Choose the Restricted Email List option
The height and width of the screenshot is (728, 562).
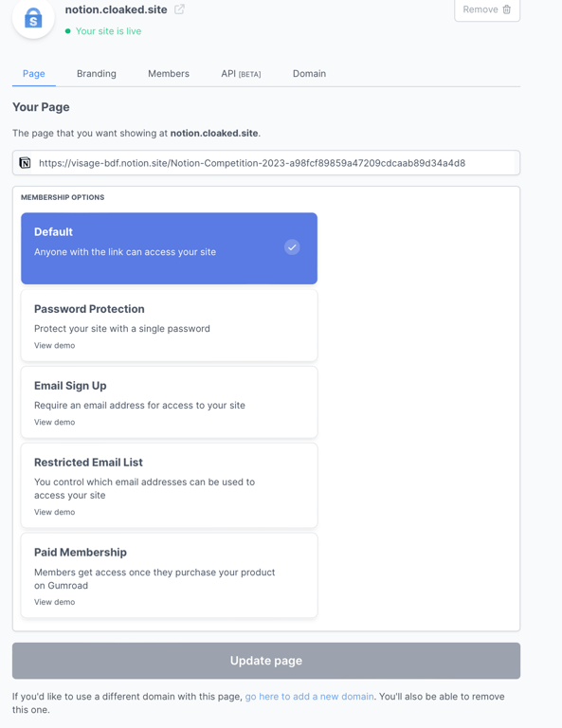point(169,485)
